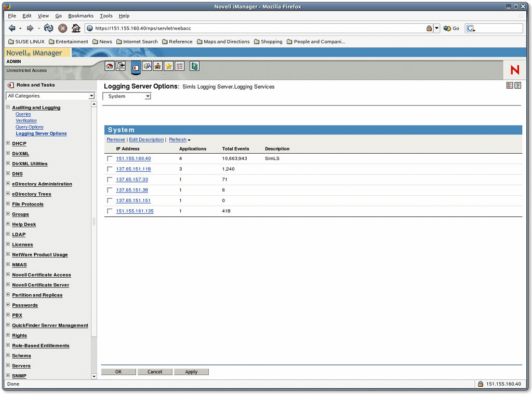
Task: Open the address bar history dropdown arrow
Action: (x=436, y=29)
